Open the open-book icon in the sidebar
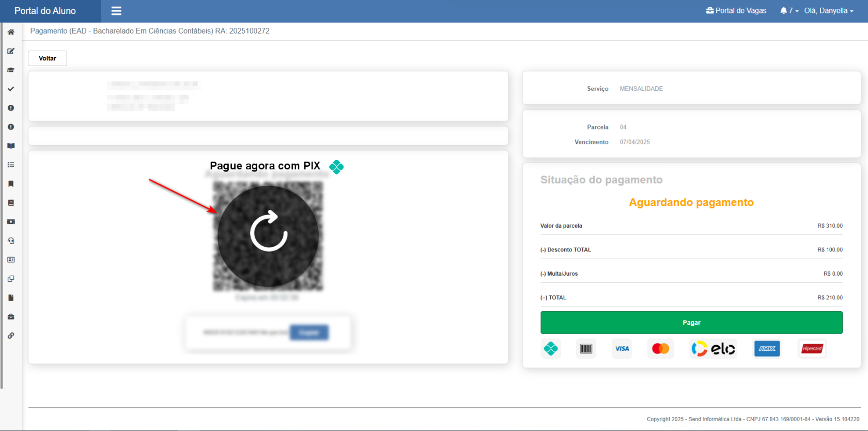This screenshot has width=868, height=431. [11, 146]
